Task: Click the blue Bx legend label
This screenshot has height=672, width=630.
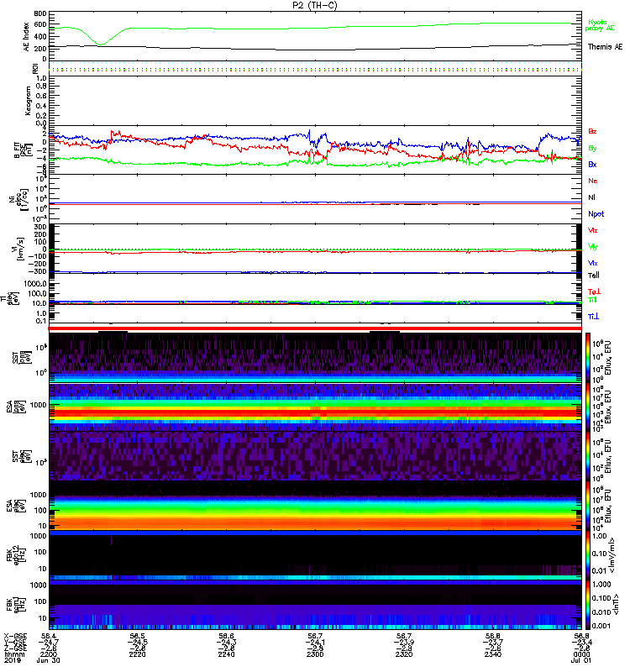Action: click(x=593, y=164)
